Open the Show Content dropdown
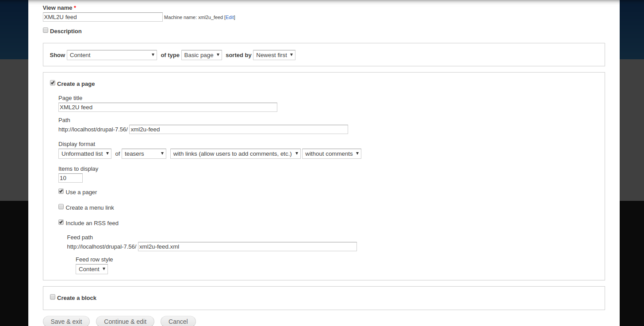Viewport: 644px width, 326px height. pos(112,55)
